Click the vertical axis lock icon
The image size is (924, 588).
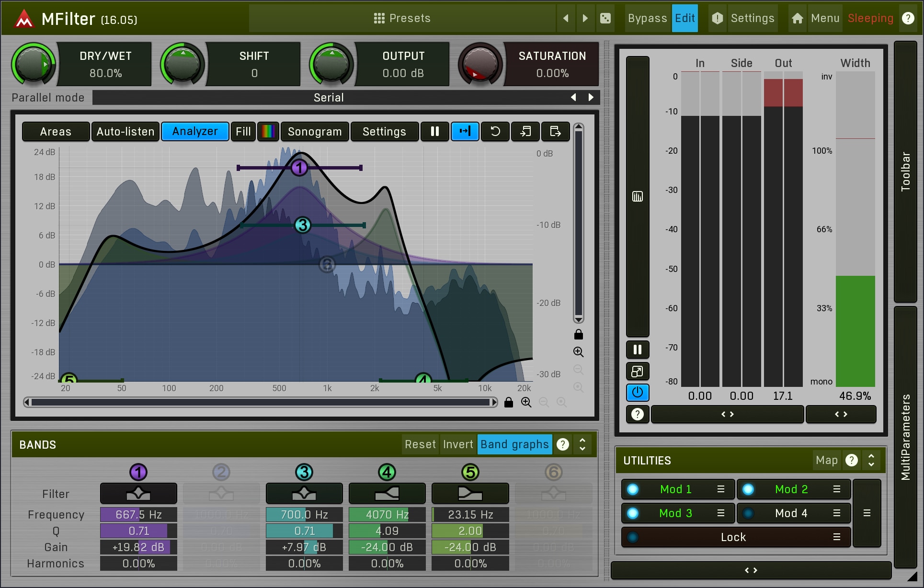pyautogui.click(x=579, y=334)
